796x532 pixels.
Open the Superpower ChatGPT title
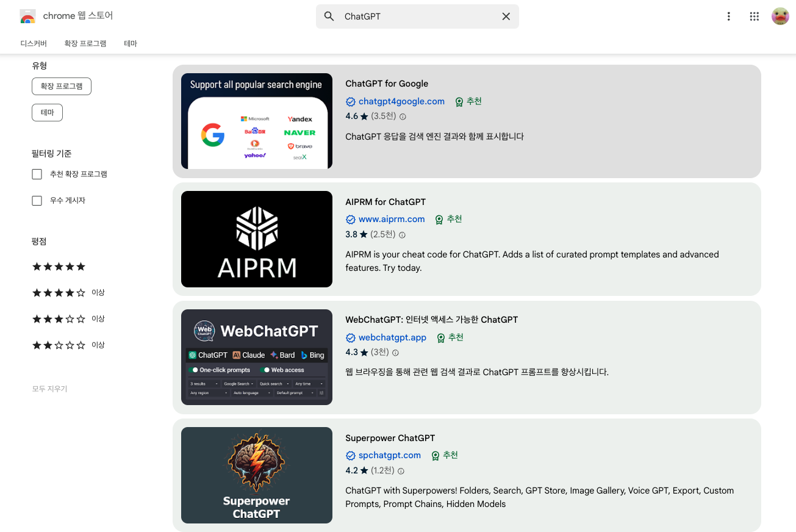(390, 438)
